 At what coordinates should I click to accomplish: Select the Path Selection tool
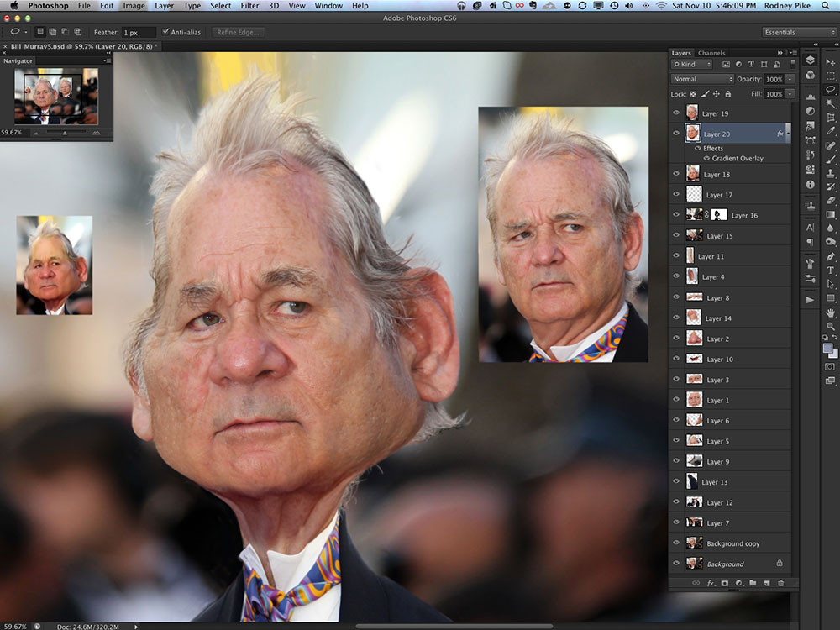pos(831,284)
